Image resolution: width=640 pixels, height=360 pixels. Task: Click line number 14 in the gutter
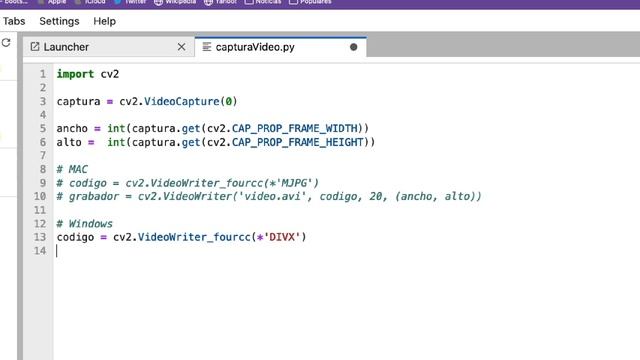pyautogui.click(x=40, y=251)
